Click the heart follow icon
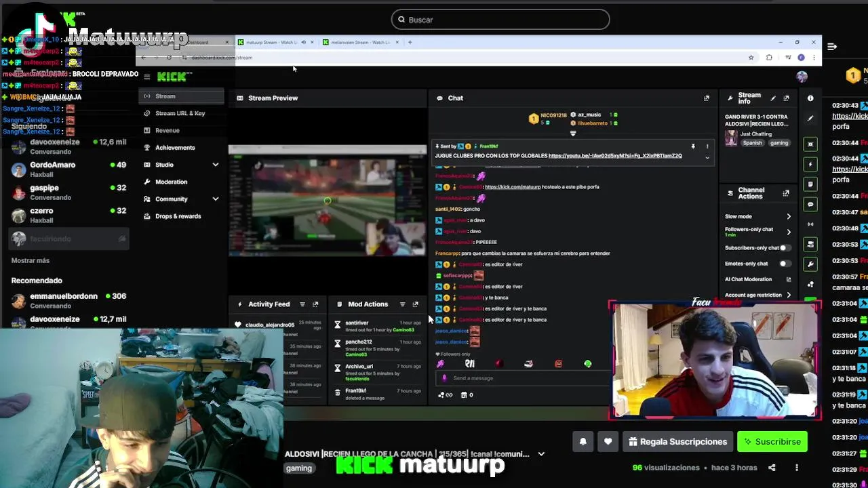 tap(608, 442)
